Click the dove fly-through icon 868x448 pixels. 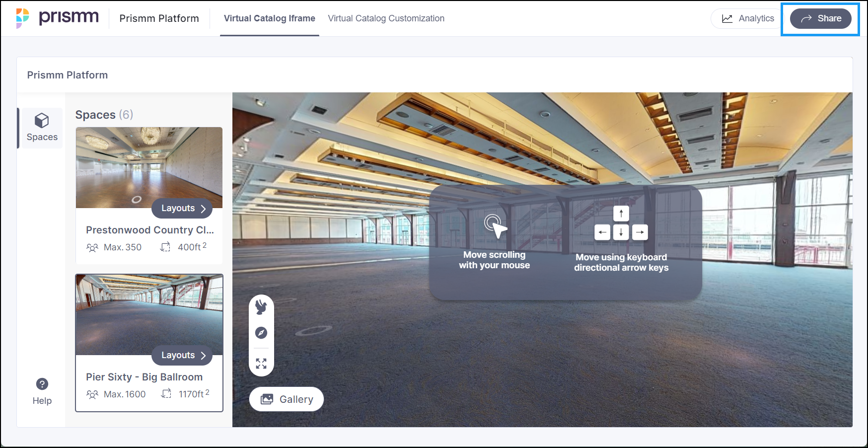coord(261,307)
